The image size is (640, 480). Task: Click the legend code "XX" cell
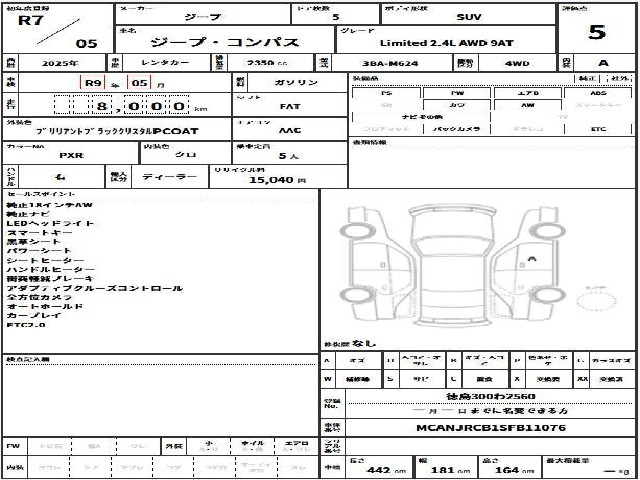click(x=582, y=379)
